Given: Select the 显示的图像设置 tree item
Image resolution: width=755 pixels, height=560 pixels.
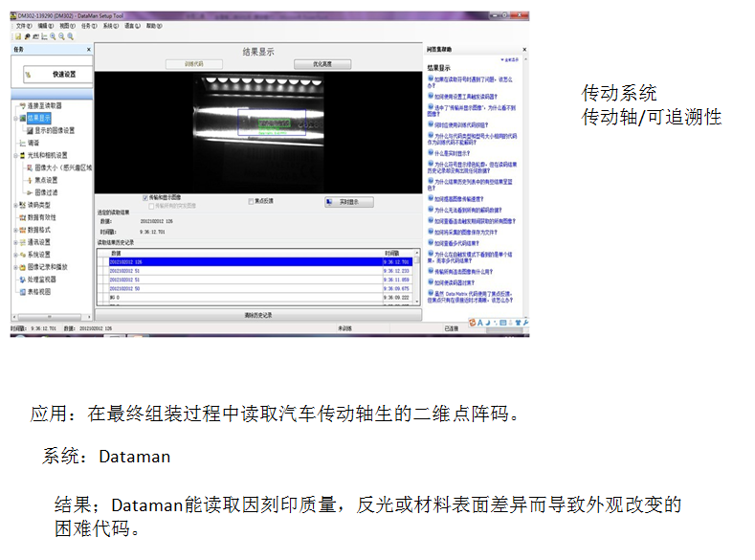Looking at the screenshot, I should click(x=55, y=130).
